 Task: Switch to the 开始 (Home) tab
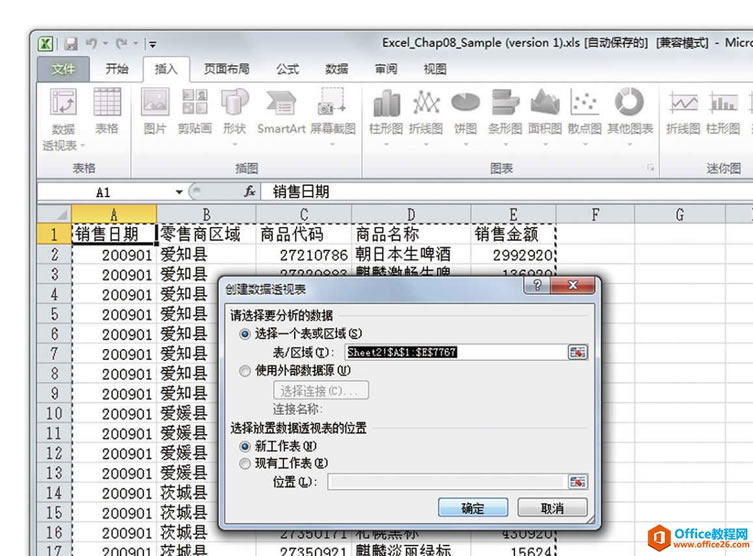117,69
